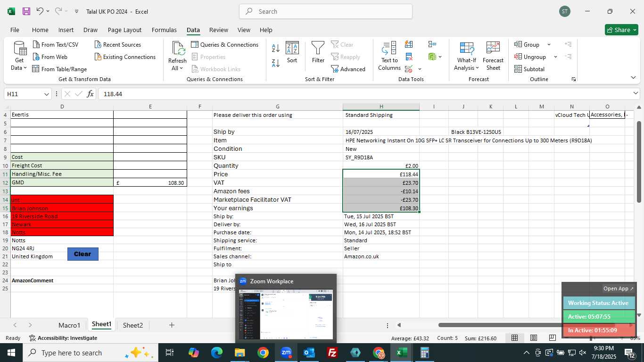Collapse the ribbon with the chevron
The image size is (644, 362).
click(633, 77)
